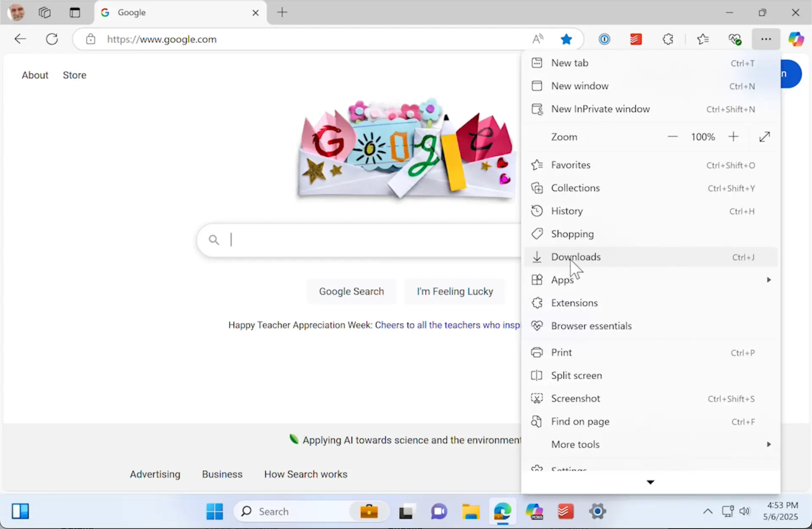The width and height of the screenshot is (812, 529).
Task: Select New window from the menu
Action: tap(650, 86)
